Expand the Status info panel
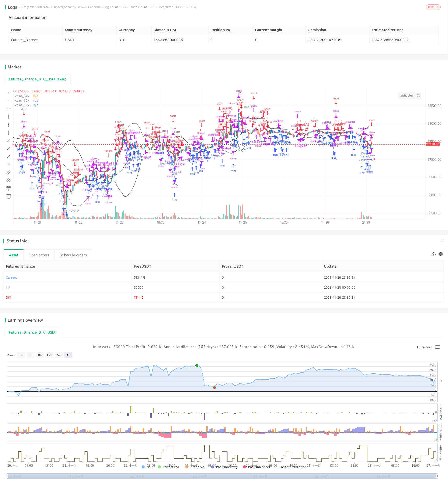 pyautogui.click(x=442, y=241)
